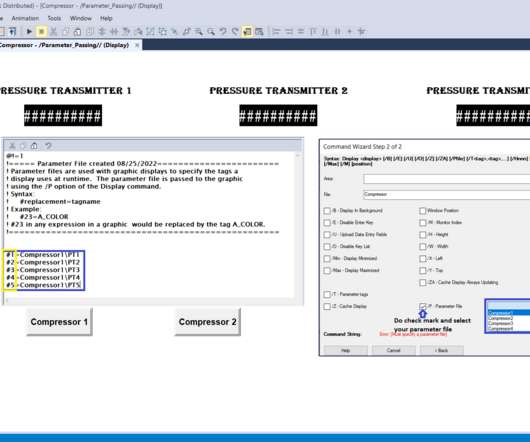Click the Redo arrow in main toolbar
This screenshot has width=530, height=442.
click(235, 31)
